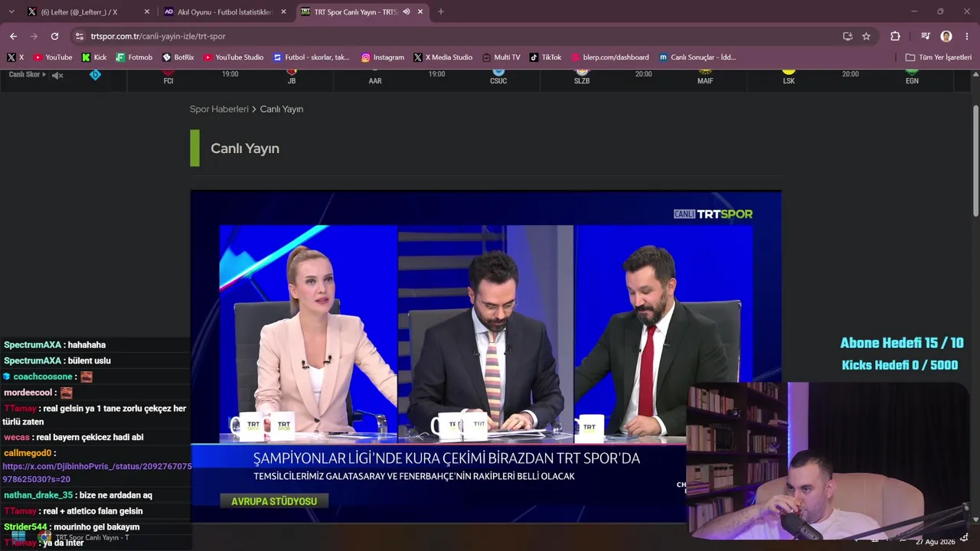
Task: Close the Lefter X tab
Action: [x=147, y=11]
